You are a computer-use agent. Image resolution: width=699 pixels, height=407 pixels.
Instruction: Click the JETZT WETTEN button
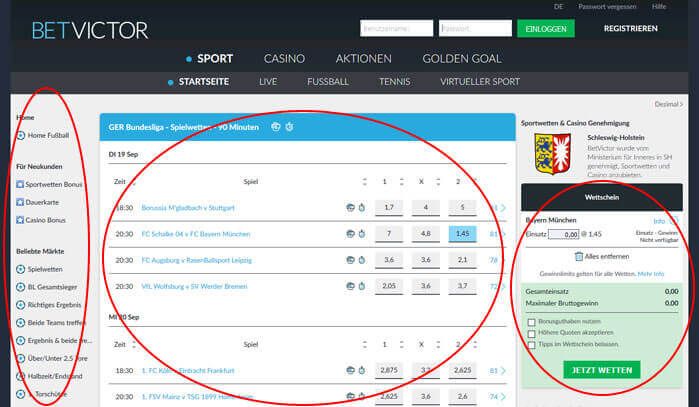(x=602, y=370)
